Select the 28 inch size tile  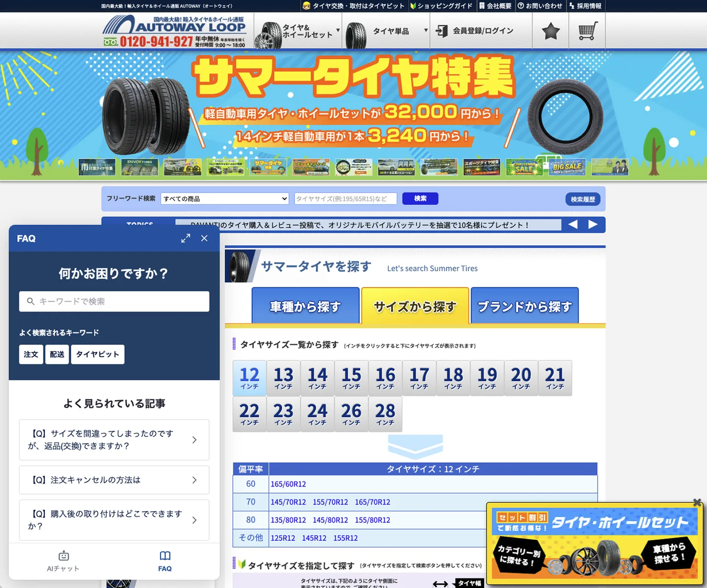[x=385, y=414]
